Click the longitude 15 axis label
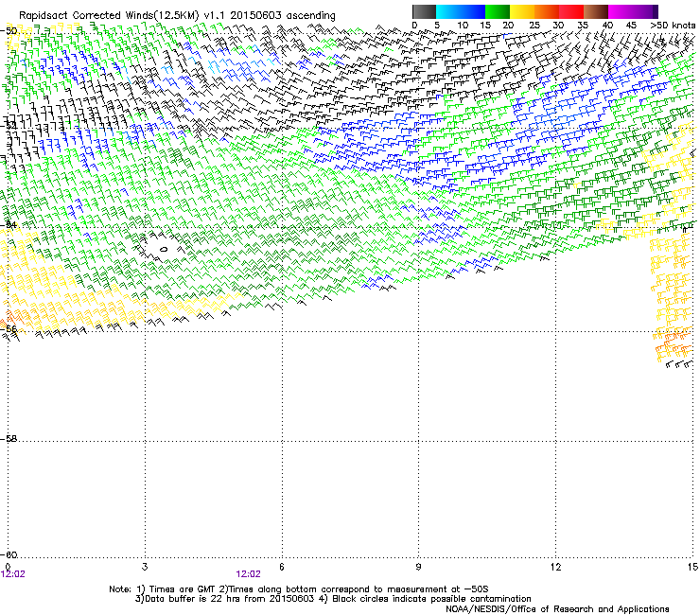Viewport: 700px width, 615px height. [x=692, y=567]
